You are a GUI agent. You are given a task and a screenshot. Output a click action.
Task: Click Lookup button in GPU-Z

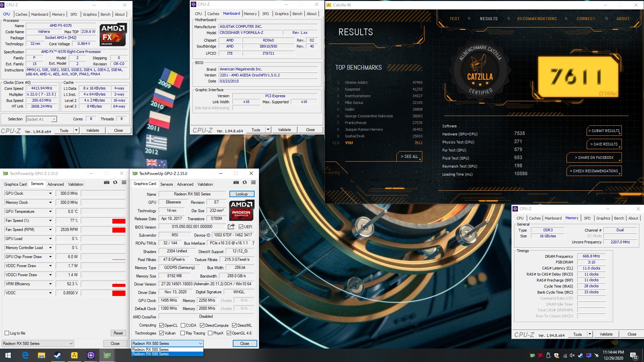tap(242, 194)
